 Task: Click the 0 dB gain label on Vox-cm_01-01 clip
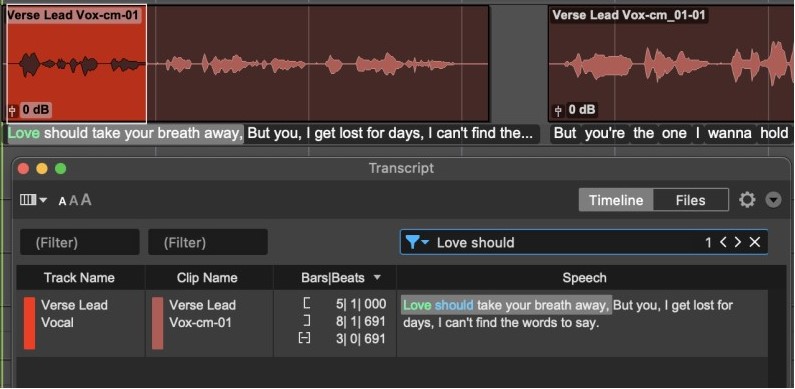click(582, 110)
